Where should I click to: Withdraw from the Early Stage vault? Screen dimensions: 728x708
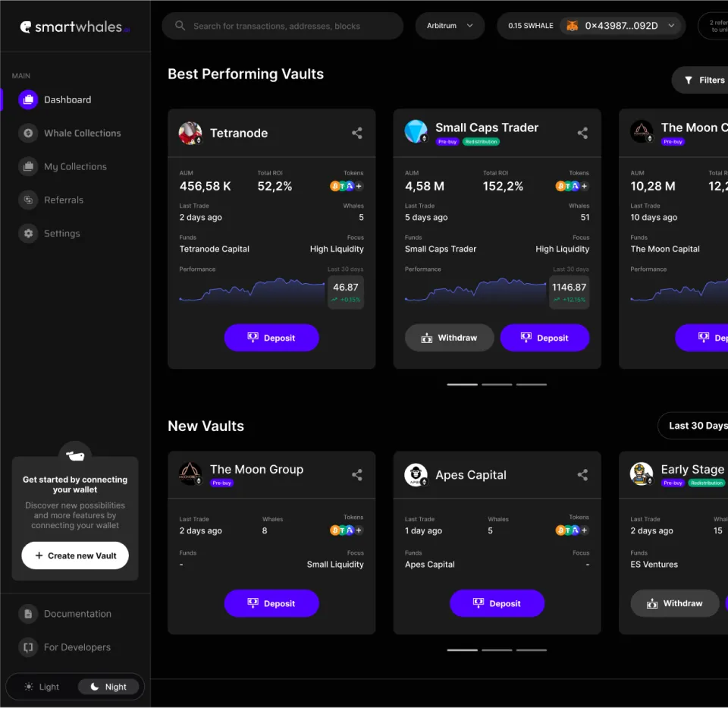(x=675, y=603)
